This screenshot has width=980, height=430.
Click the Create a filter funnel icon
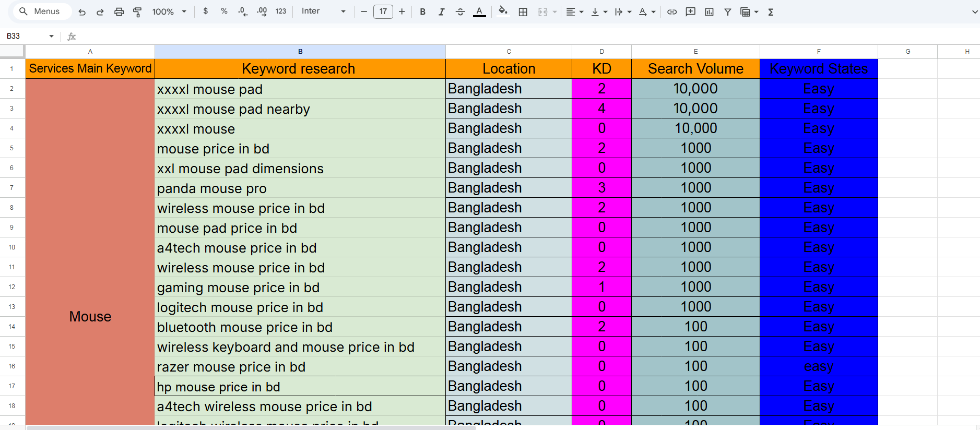point(727,12)
